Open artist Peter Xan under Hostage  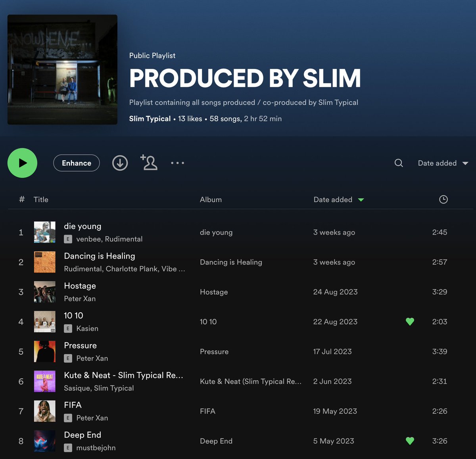[80, 298]
